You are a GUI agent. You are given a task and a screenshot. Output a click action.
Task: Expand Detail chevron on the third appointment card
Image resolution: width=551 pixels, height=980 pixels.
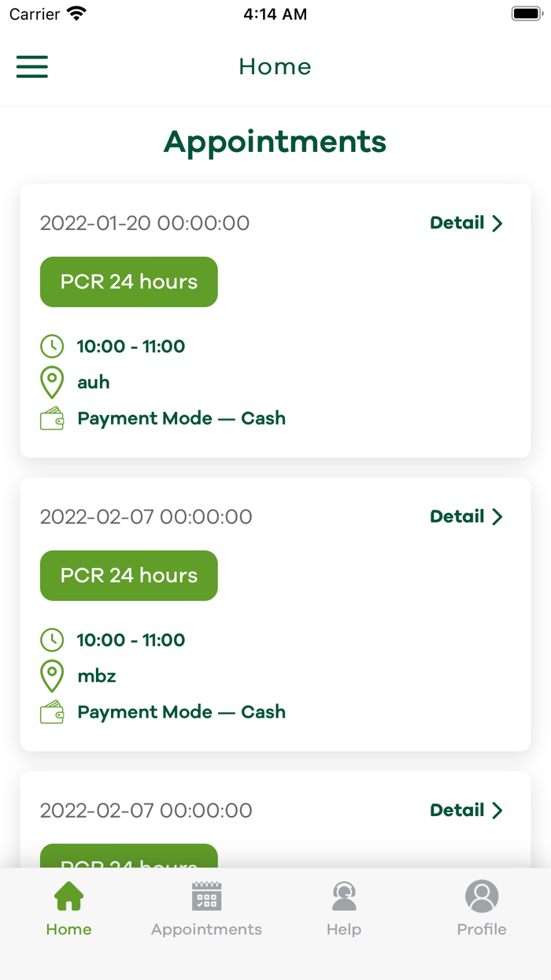(497, 811)
